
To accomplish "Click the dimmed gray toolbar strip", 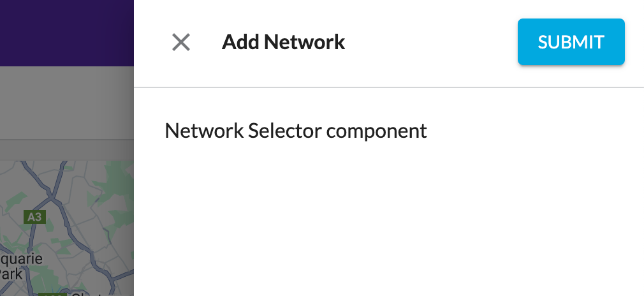I will click(66, 102).
